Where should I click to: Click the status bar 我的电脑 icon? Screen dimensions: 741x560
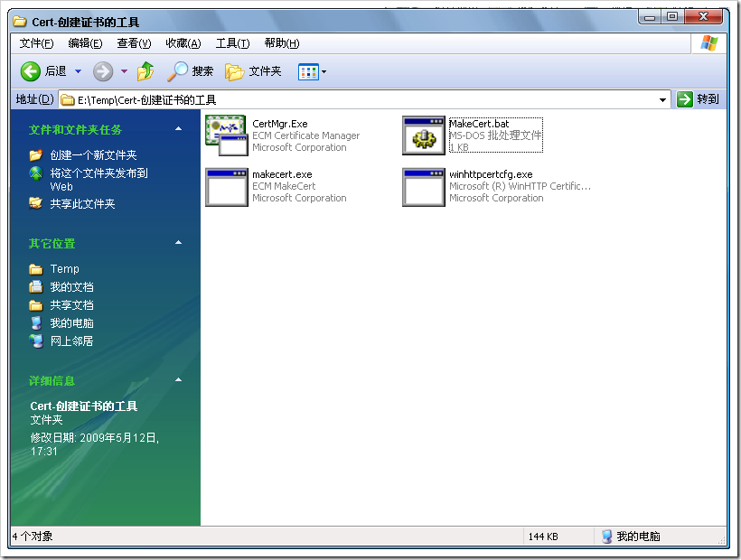click(x=606, y=537)
